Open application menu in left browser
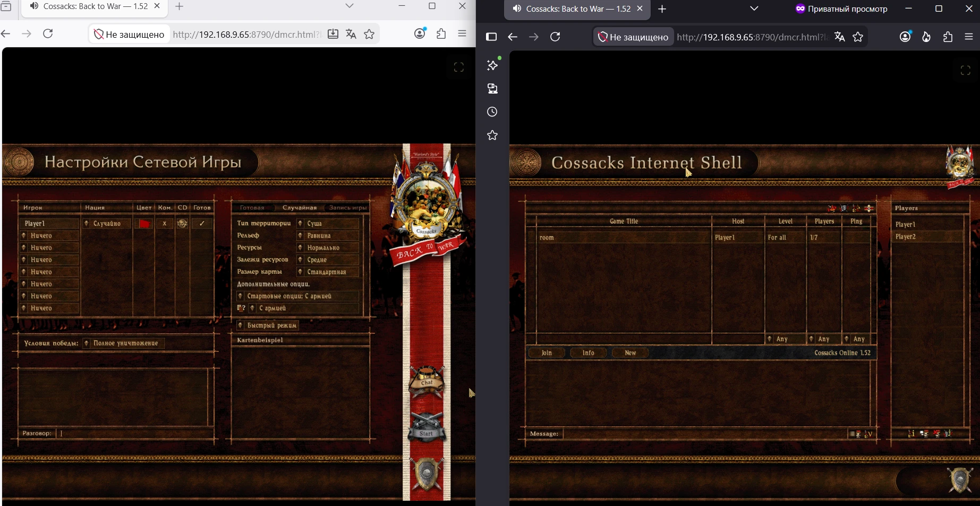980x506 pixels. click(x=462, y=33)
